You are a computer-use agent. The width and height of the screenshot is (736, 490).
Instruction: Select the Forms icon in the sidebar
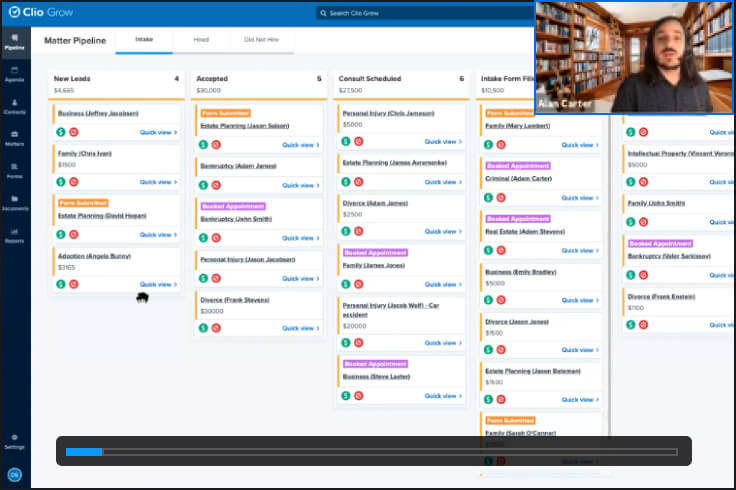14,171
